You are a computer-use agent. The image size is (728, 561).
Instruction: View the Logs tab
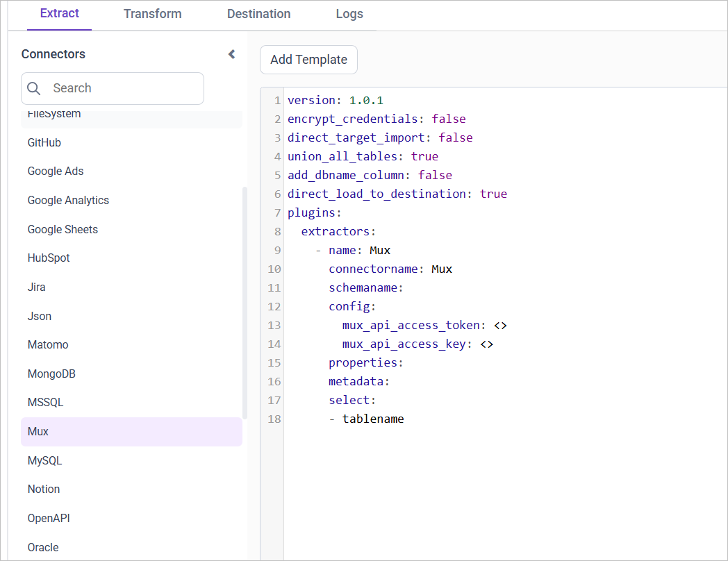click(349, 14)
